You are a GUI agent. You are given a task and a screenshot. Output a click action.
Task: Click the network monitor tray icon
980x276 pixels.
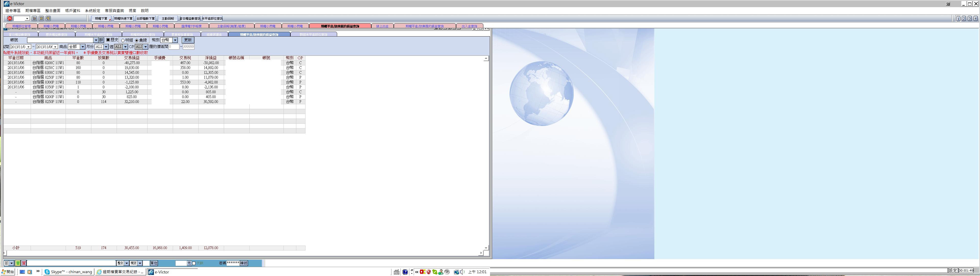(x=457, y=272)
